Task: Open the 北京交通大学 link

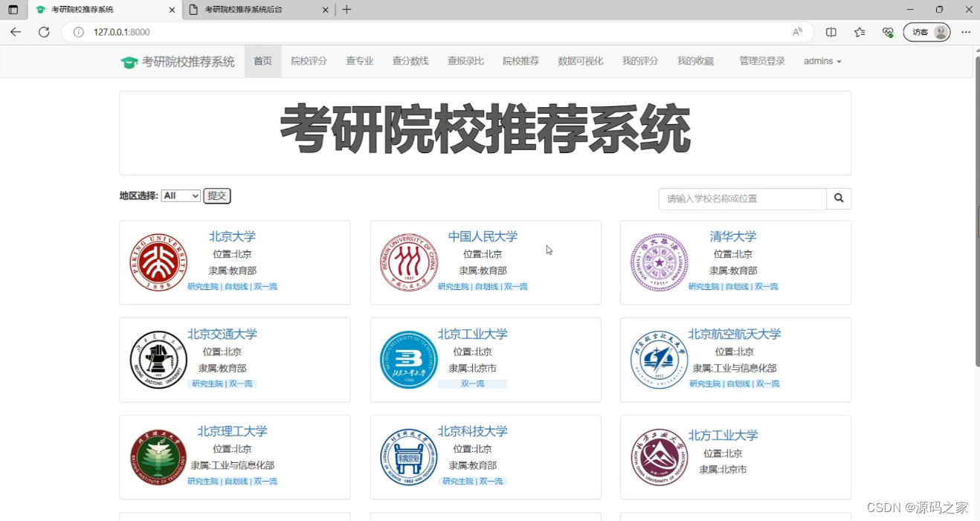Action: (x=222, y=334)
